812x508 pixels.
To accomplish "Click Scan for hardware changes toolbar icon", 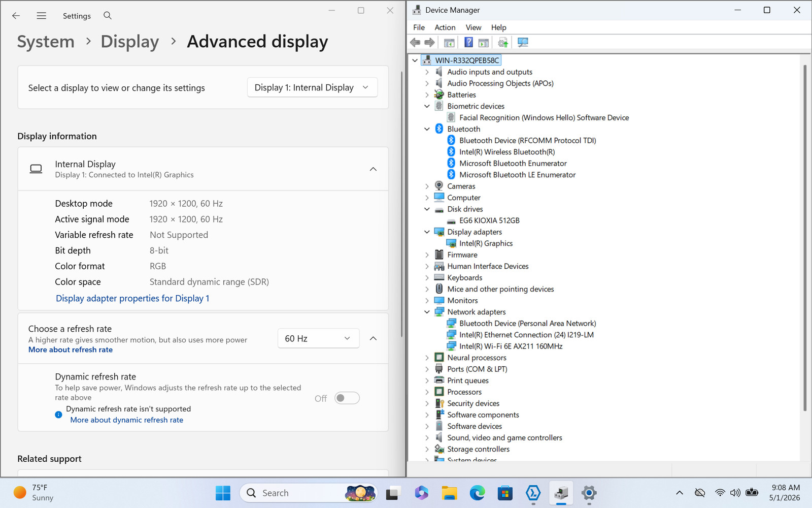I will pyautogui.click(x=523, y=43).
